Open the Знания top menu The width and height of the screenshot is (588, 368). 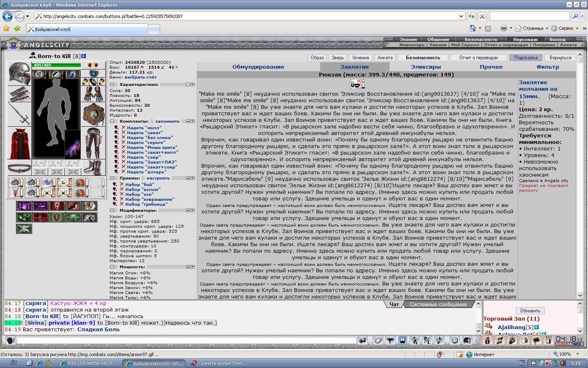pyautogui.click(x=408, y=40)
